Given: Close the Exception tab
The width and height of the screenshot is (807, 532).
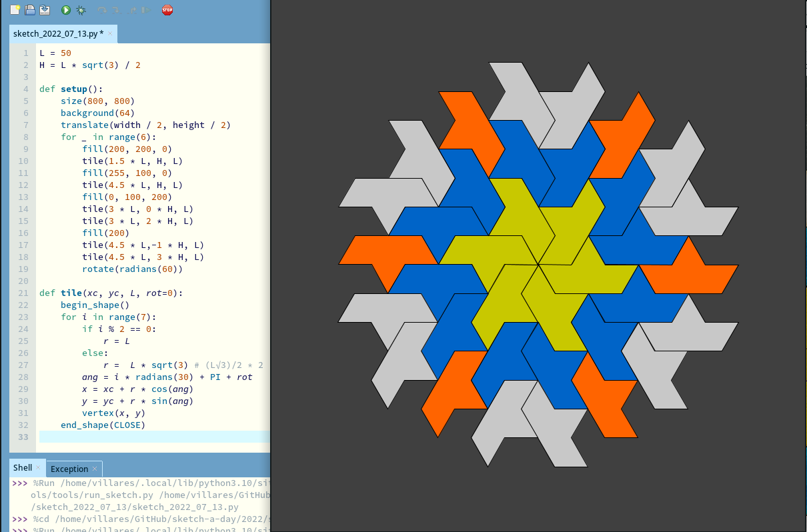Looking at the screenshot, I should coord(95,469).
